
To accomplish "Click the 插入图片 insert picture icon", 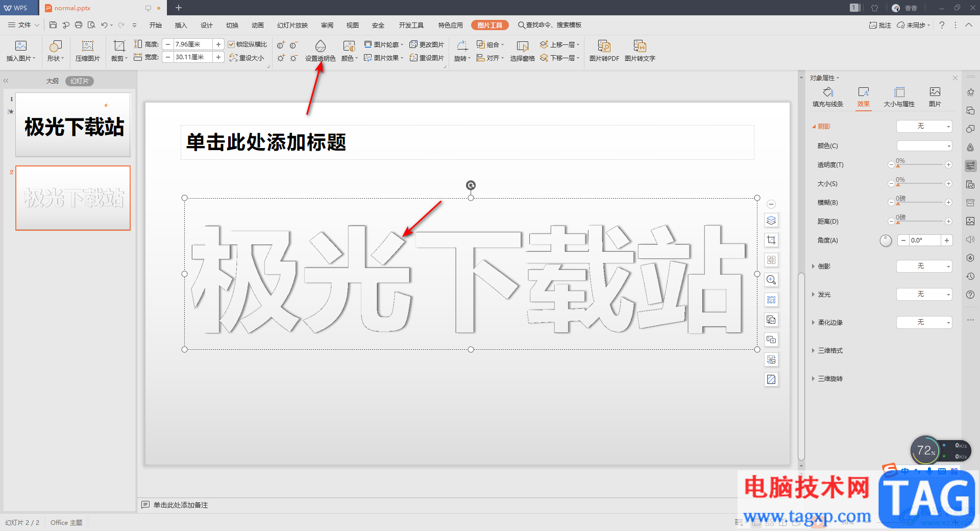I will click(x=21, y=46).
